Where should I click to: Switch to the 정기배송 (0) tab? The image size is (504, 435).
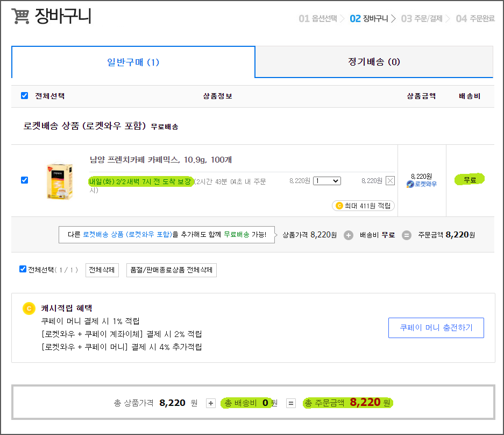point(374,62)
